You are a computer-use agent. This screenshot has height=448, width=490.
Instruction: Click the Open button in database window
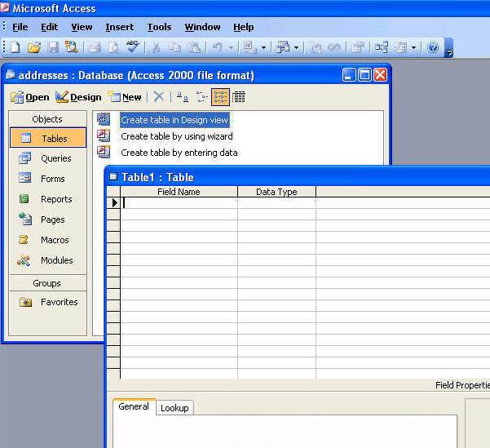click(x=30, y=97)
